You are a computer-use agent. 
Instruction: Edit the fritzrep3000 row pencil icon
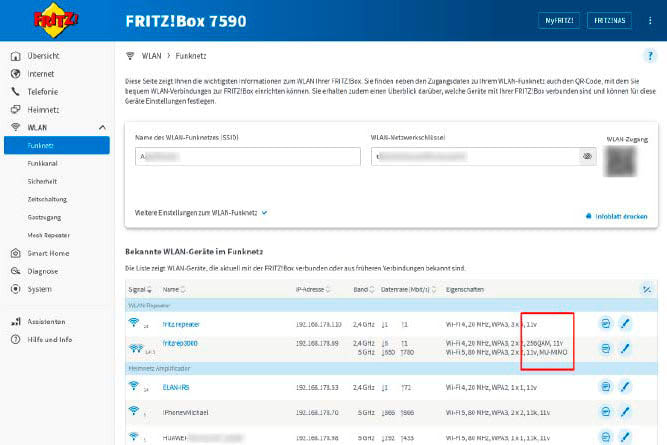pyautogui.click(x=625, y=349)
